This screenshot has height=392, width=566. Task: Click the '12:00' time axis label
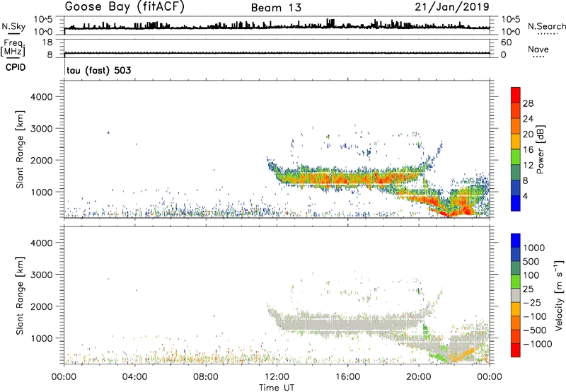pos(277,377)
